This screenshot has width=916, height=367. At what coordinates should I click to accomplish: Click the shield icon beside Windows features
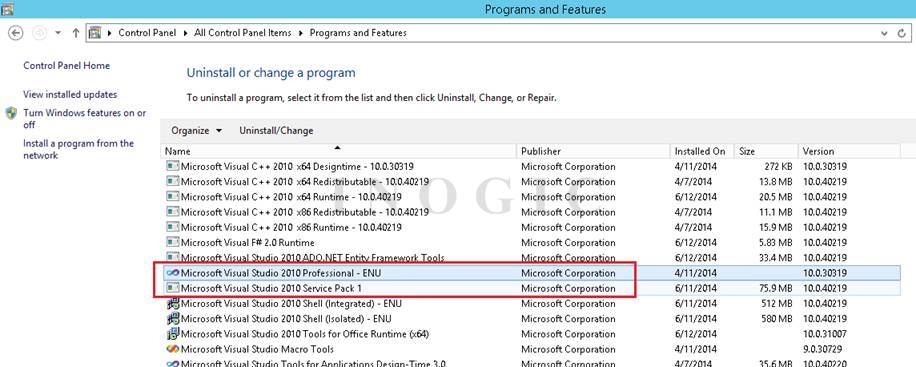[12, 113]
